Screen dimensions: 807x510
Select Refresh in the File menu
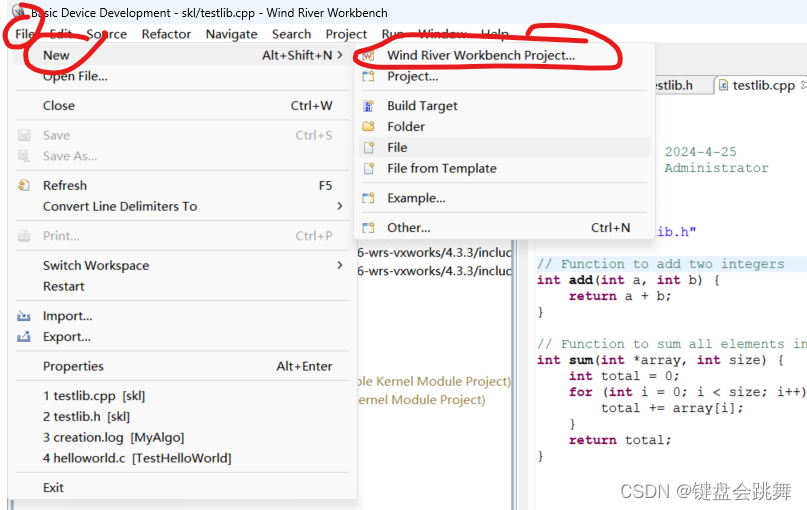click(65, 185)
